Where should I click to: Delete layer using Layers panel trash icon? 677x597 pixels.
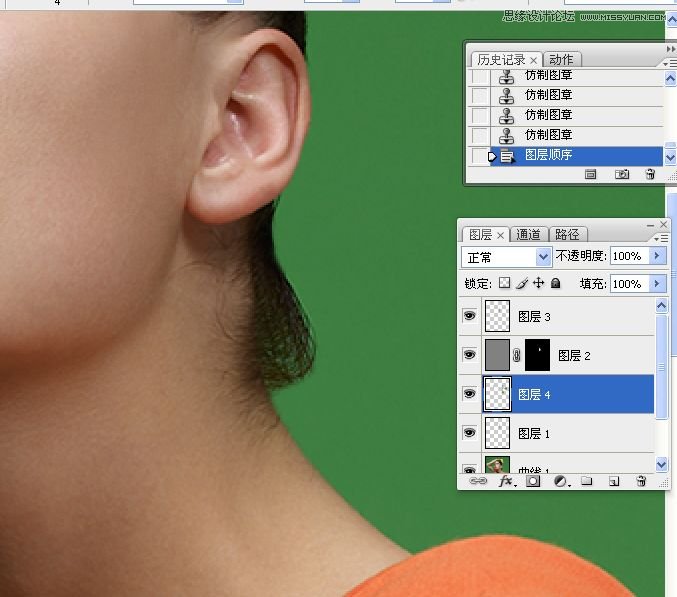(641, 481)
